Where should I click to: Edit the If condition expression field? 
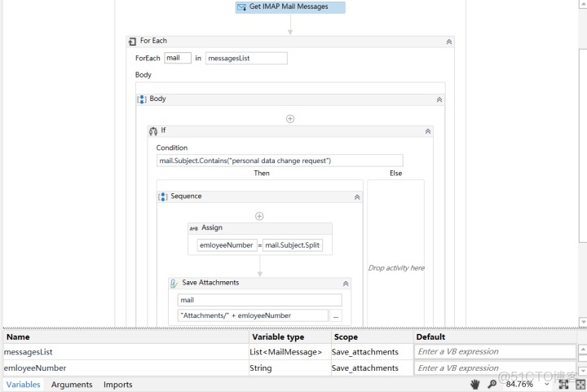[280, 161]
